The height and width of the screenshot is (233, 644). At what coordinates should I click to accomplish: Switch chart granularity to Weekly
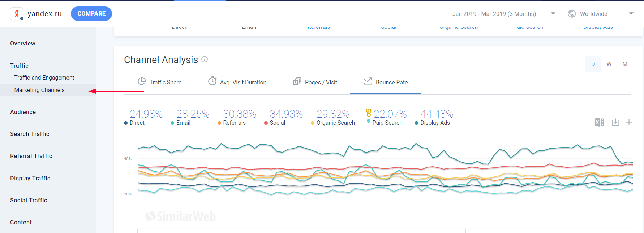coord(609,64)
